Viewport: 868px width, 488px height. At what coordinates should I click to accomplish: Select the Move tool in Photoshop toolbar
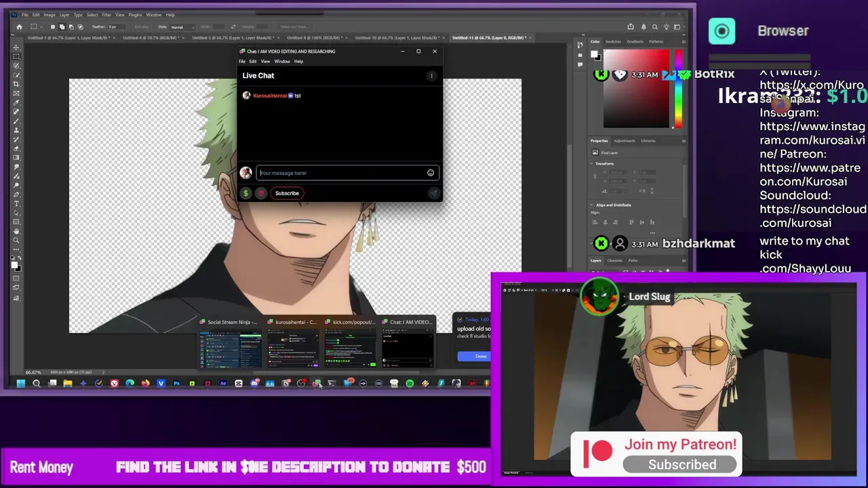(x=16, y=47)
